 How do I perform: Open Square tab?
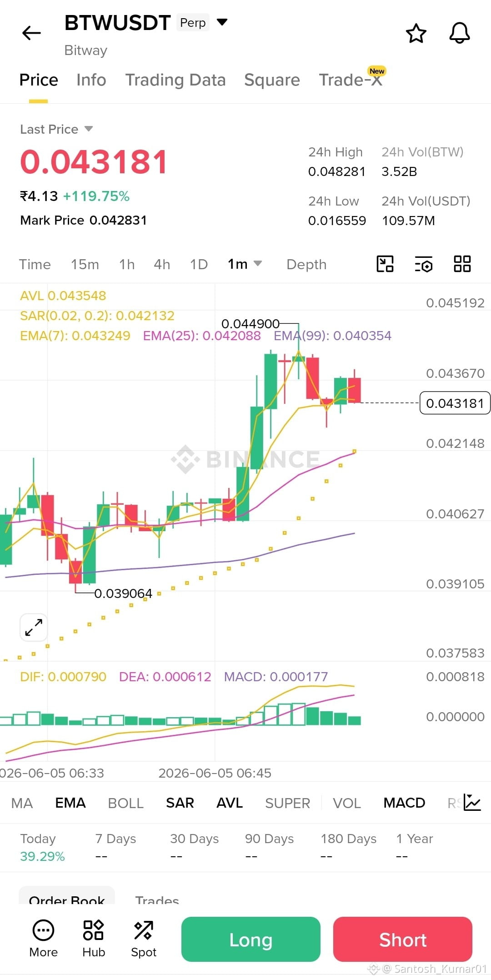tap(272, 80)
